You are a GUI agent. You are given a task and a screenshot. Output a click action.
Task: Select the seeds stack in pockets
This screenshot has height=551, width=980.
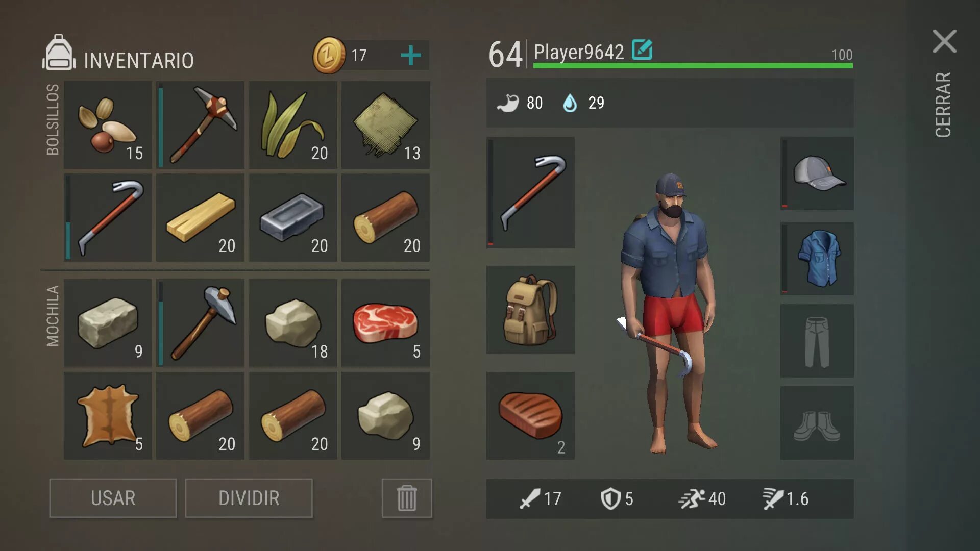[x=108, y=124]
